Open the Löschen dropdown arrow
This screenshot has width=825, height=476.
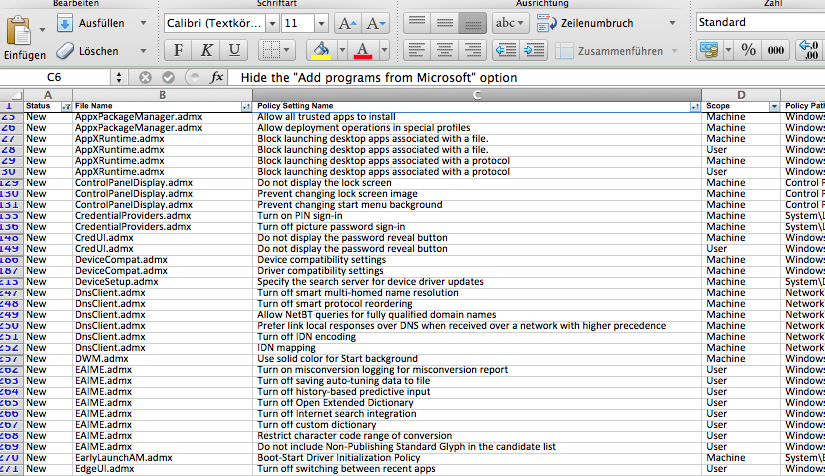[x=143, y=51]
